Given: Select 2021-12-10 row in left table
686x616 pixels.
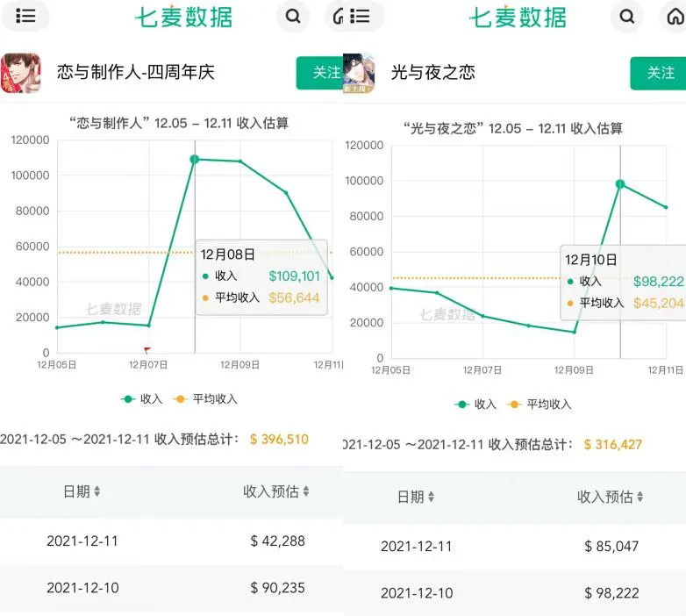Looking at the screenshot, I should tap(172, 588).
